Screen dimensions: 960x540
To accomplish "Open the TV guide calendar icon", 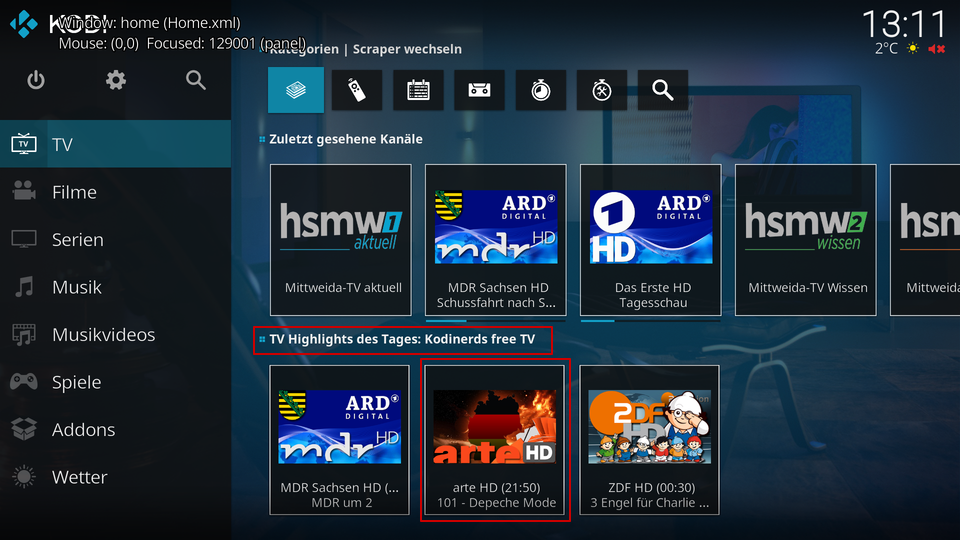I will coord(418,90).
